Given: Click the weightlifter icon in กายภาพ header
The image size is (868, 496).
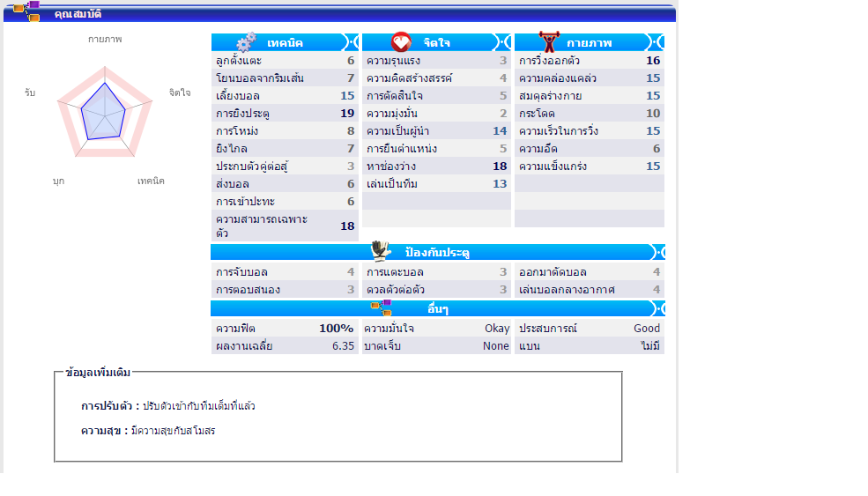Looking at the screenshot, I should pyautogui.click(x=549, y=41).
